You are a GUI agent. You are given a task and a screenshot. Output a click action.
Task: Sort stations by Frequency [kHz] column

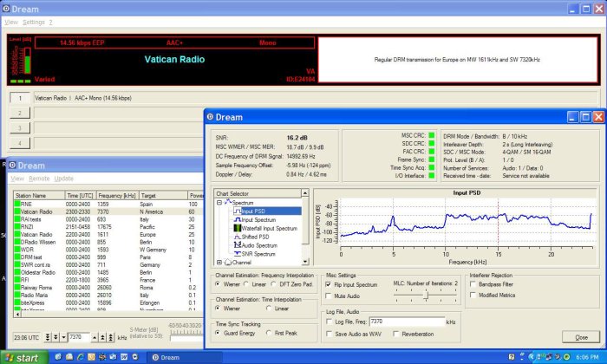click(117, 195)
